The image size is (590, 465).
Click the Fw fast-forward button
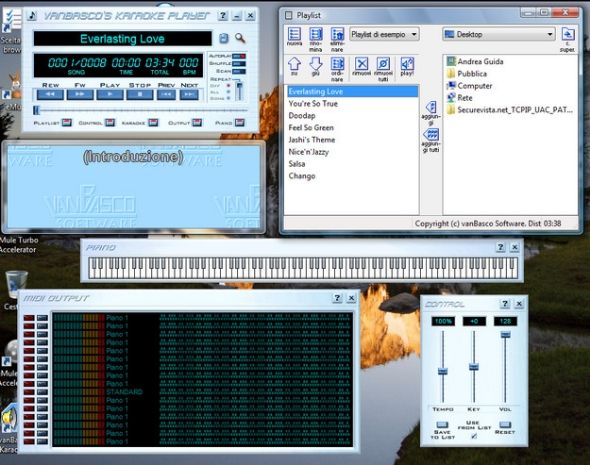(80, 94)
